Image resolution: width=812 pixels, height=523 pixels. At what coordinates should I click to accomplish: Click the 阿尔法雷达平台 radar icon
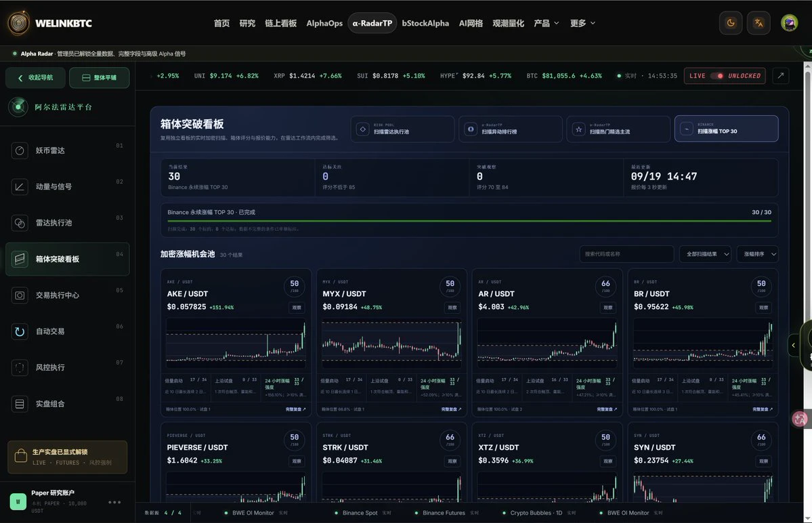click(19, 106)
